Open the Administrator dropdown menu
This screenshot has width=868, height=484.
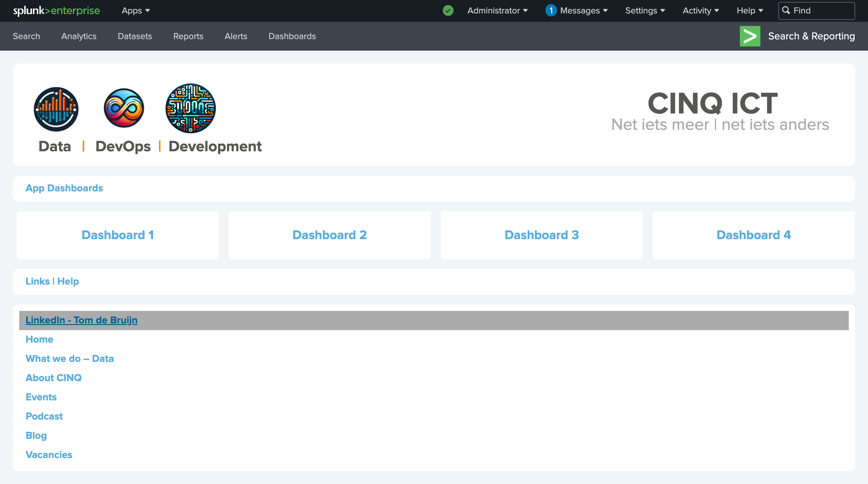[497, 11]
